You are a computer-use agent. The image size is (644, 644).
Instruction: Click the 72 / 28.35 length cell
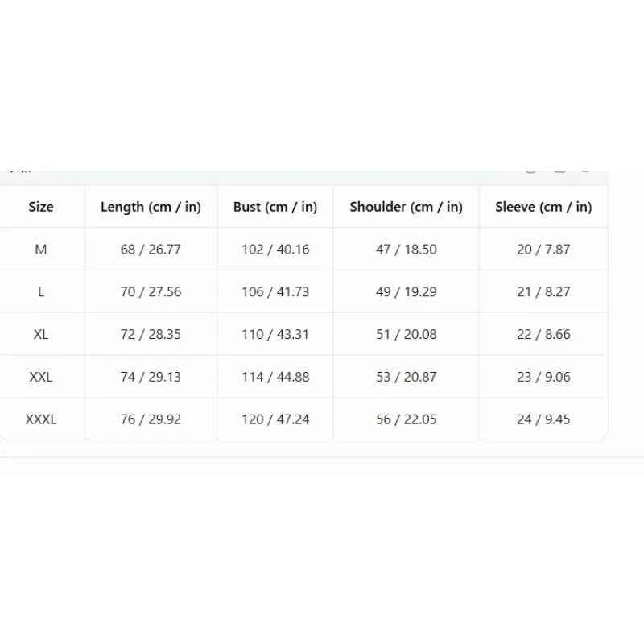151,334
